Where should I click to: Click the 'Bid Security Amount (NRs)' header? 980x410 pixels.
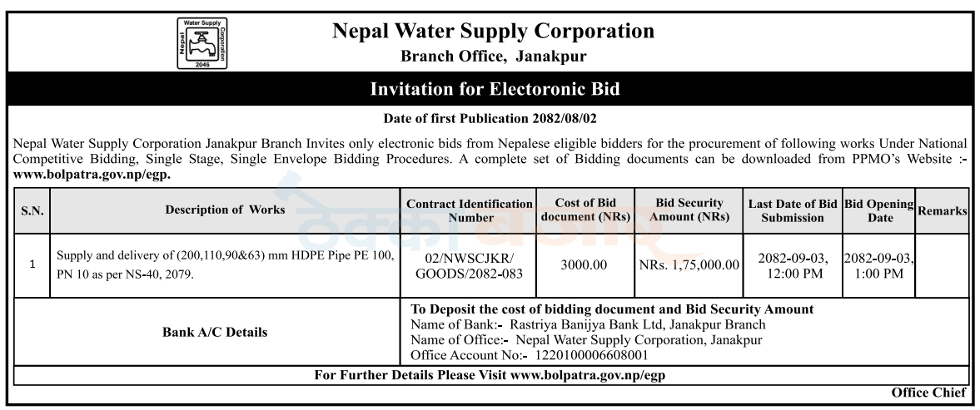(x=689, y=210)
